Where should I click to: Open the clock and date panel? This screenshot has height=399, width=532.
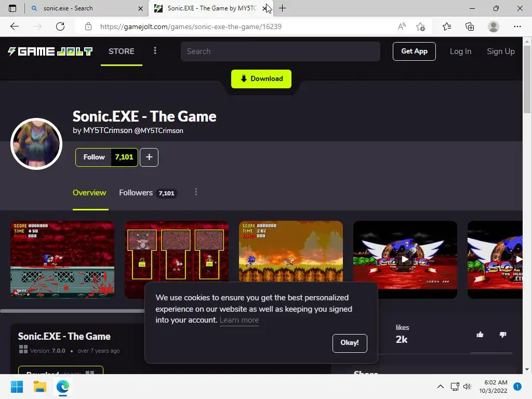[494, 387]
